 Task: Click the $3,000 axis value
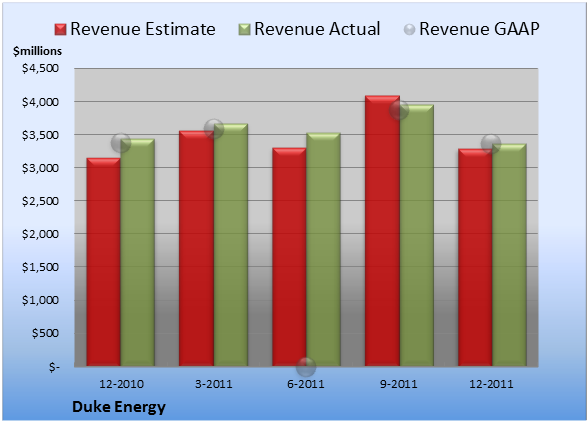pyautogui.click(x=40, y=168)
